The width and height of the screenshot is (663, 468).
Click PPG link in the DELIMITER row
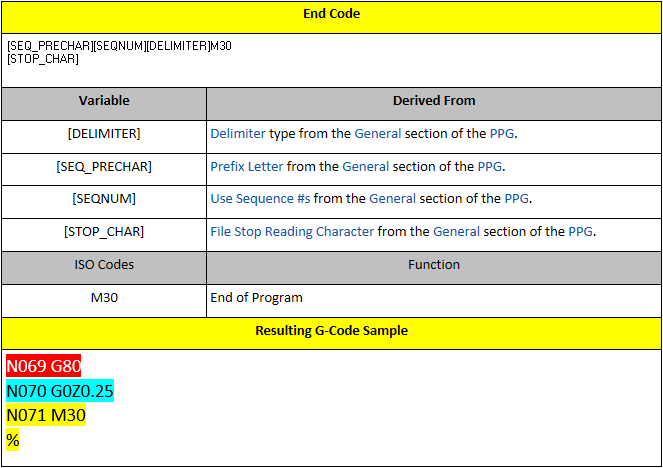tap(502, 133)
